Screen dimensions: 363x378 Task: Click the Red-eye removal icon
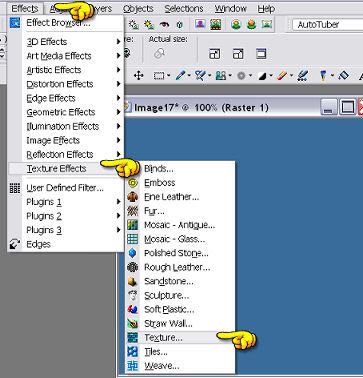[164, 24]
